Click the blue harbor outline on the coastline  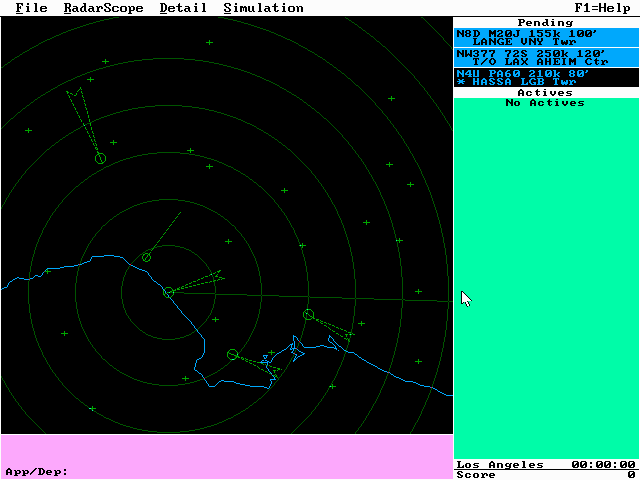294,349
